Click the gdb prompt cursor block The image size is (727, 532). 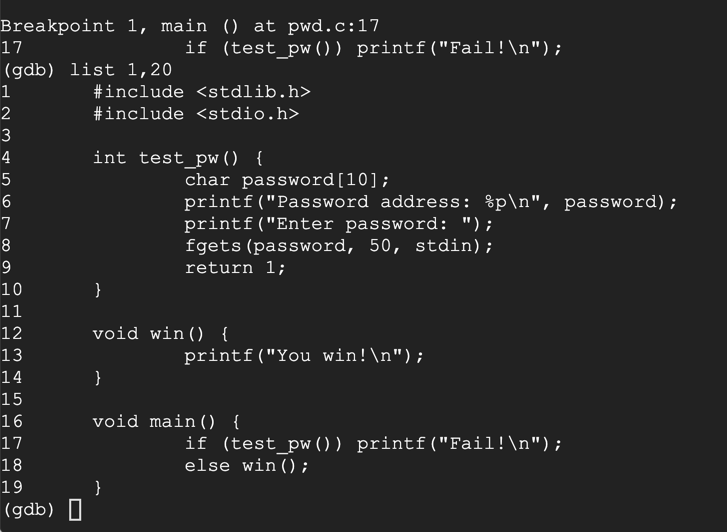76,510
